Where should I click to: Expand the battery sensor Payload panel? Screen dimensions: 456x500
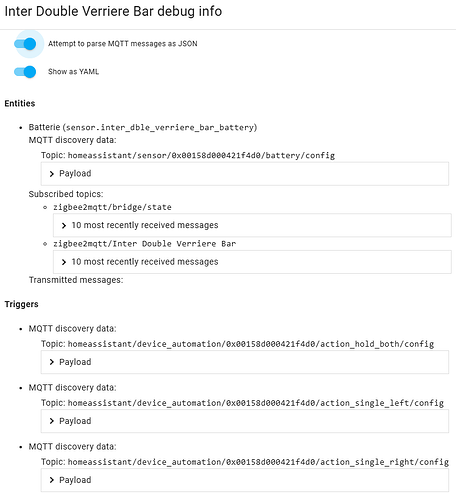pyautogui.click(x=245, y=174)
